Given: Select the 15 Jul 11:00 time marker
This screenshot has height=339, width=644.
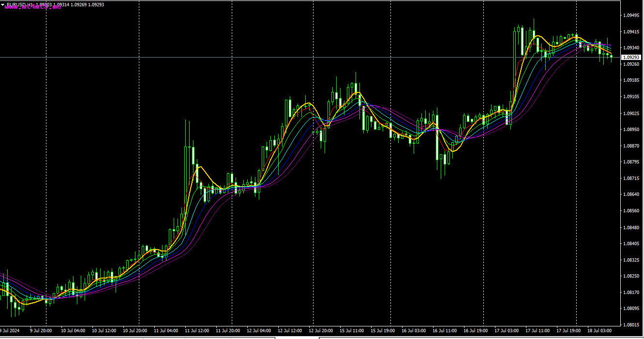Looking at the screenshot, I should (x=352, y=331).
